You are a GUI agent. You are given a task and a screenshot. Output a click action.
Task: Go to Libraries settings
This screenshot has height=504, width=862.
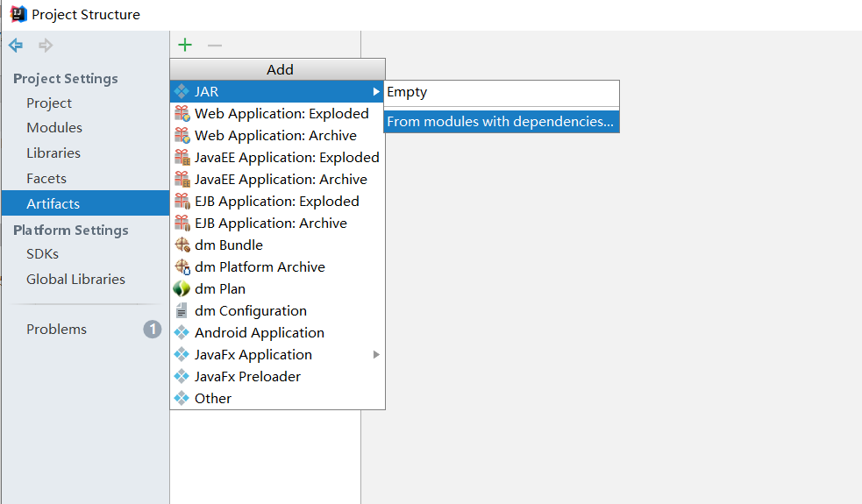[85, 153]
